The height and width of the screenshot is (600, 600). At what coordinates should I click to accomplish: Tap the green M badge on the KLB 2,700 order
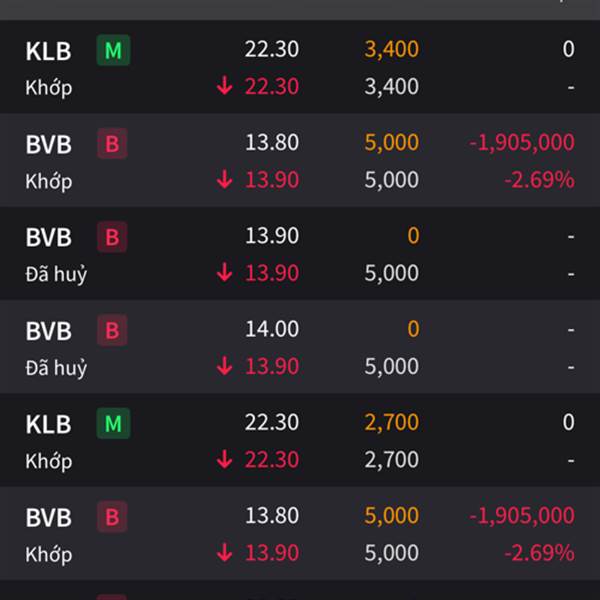[x=113, y=423]
